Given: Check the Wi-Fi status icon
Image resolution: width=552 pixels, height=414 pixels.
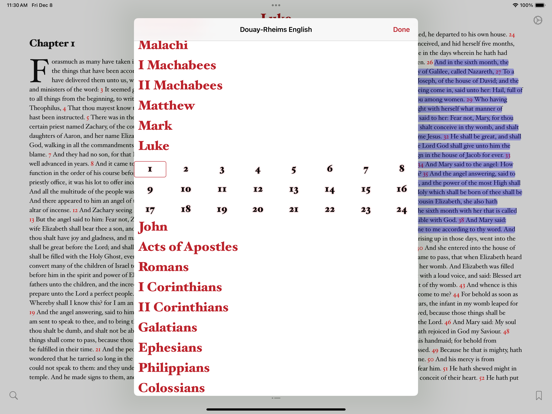Looking at the screenshot, I should click(x=515, y=5).
